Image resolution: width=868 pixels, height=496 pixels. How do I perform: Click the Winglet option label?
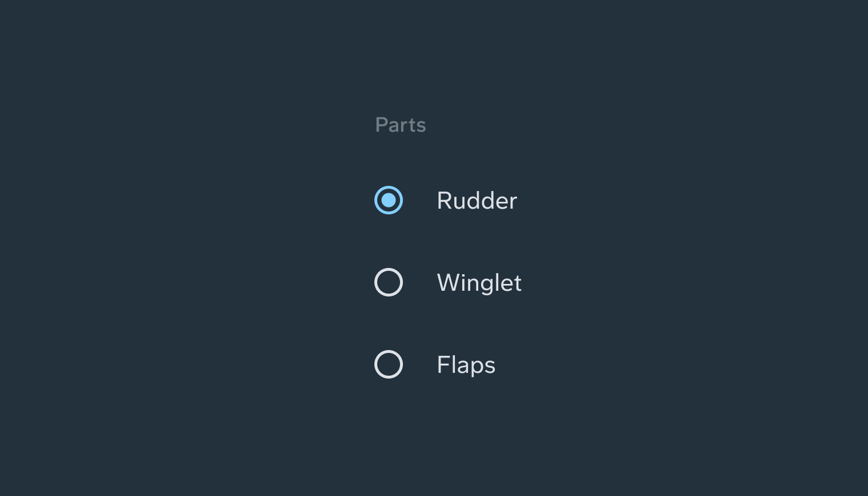coord(479,282)
